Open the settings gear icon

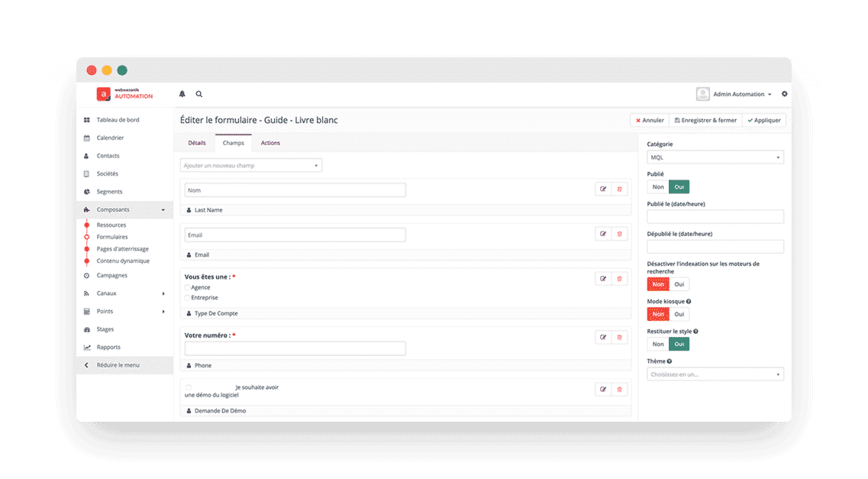785,94
